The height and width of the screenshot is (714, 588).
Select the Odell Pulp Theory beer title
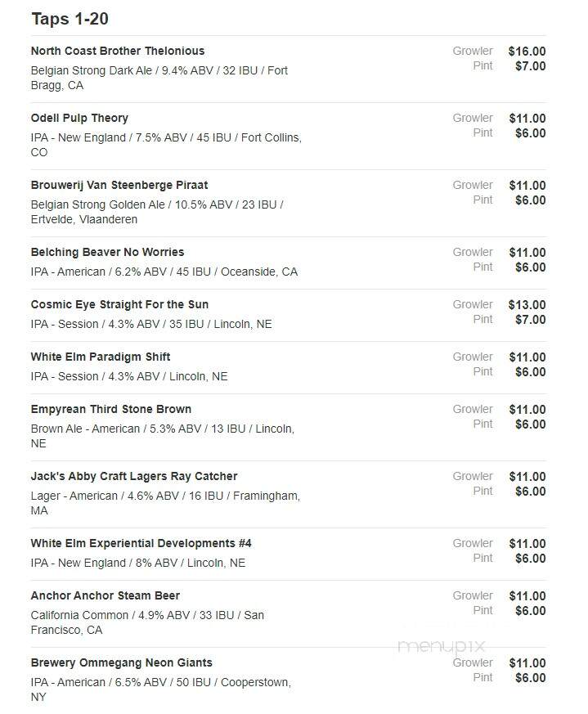[79, 118]
